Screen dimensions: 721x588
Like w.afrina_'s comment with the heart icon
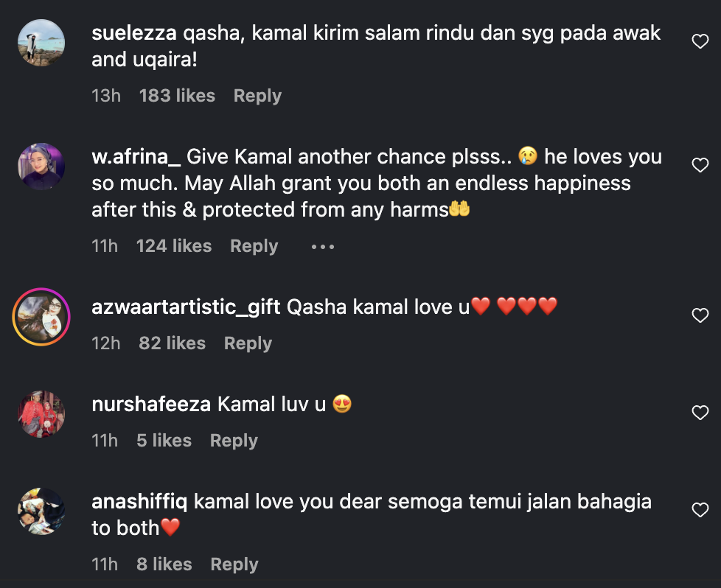tap(700, 166)
